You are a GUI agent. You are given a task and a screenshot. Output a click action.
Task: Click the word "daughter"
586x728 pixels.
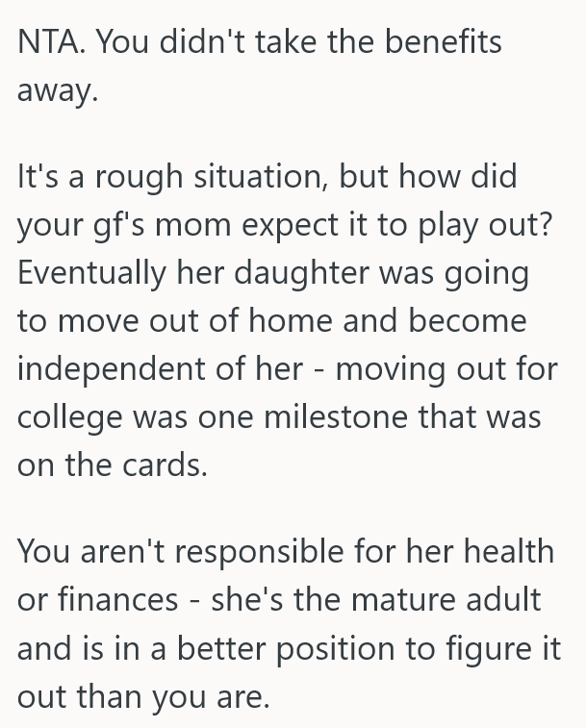click(x=302, y=273)
